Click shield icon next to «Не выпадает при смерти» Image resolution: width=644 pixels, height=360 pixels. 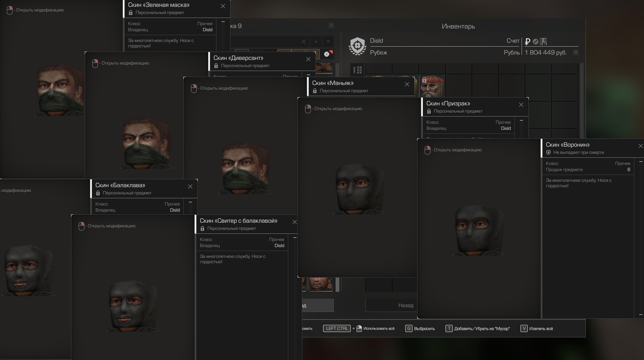(x=549, y=152)
